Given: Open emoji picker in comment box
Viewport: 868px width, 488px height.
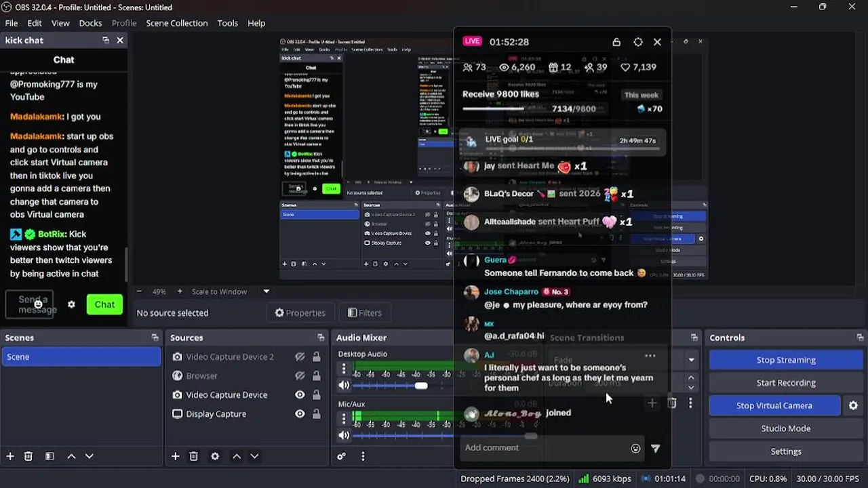Looking at the screenshot, I should click(635, 448).
